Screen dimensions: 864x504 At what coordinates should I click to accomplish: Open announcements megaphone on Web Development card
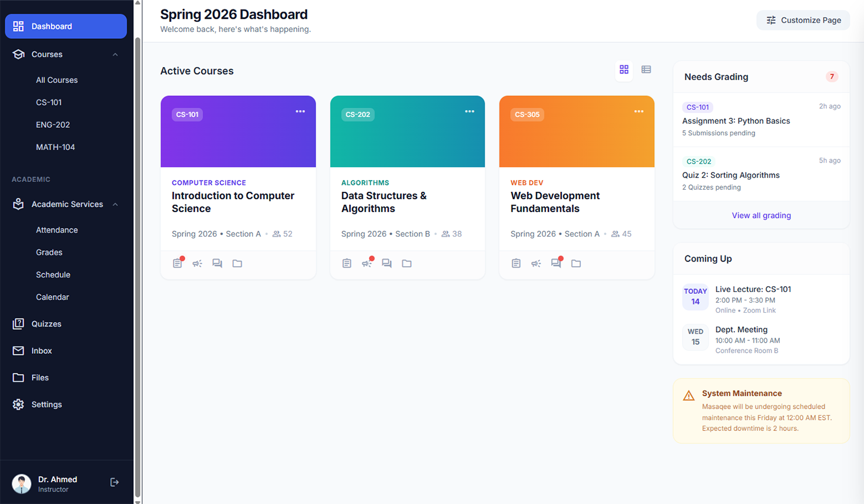[536, 263]
